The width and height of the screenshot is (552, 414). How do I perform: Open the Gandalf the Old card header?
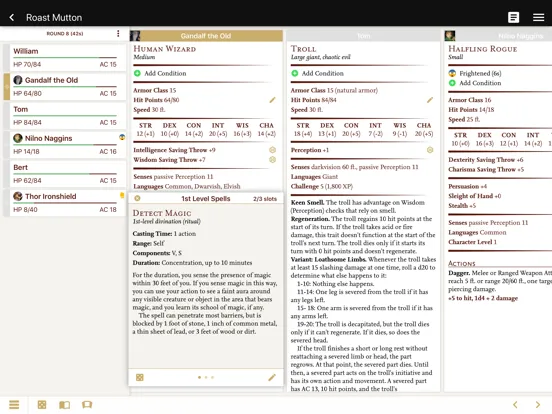206,36
